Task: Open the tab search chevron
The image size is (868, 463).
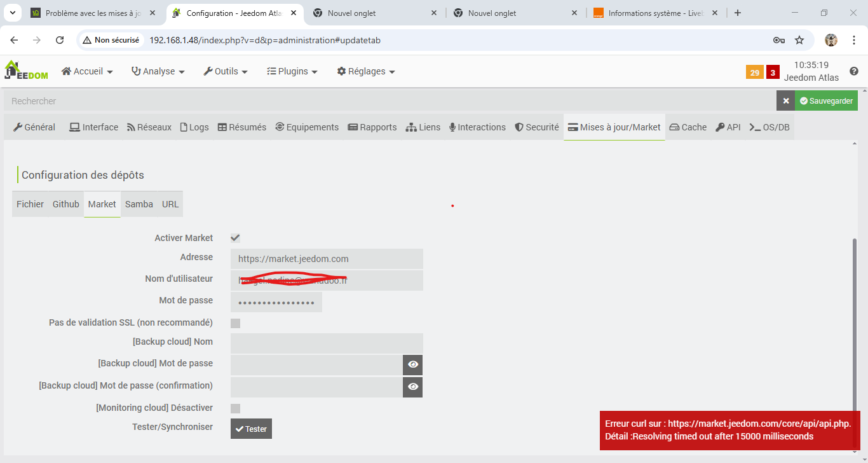Action: [x=13, y=13]
